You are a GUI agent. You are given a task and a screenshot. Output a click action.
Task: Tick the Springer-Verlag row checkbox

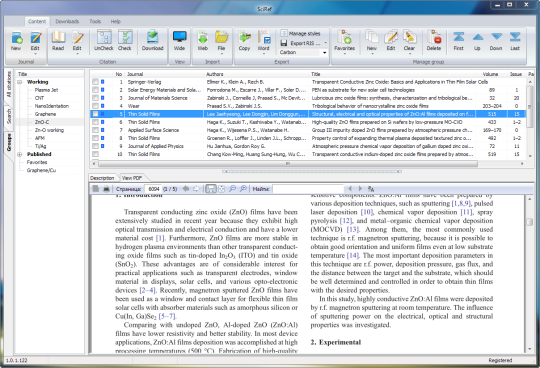95,82
